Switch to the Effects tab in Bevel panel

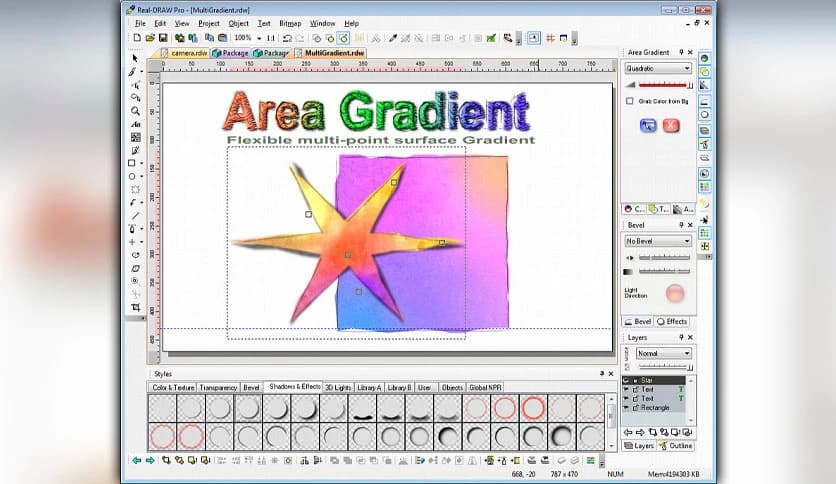(x=672, y=321)
